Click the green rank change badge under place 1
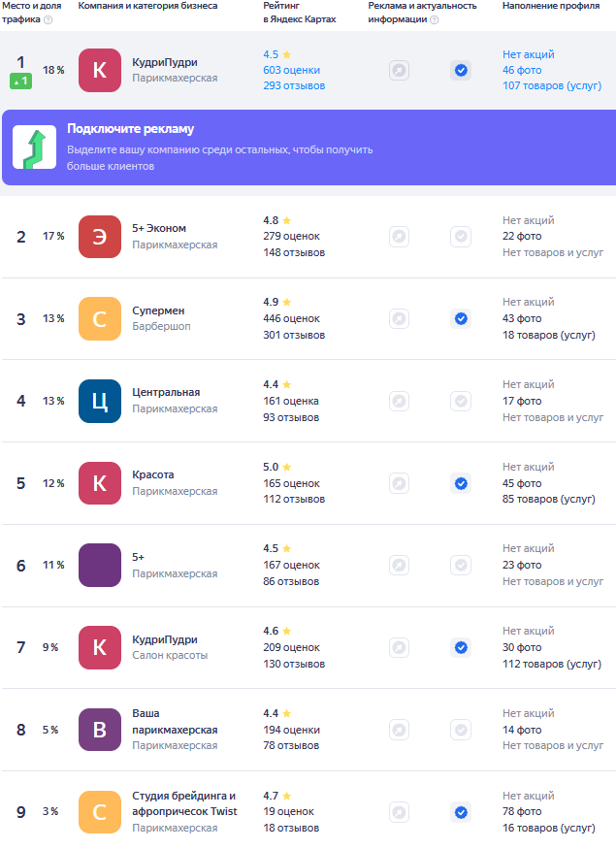 tap(20, 82)
